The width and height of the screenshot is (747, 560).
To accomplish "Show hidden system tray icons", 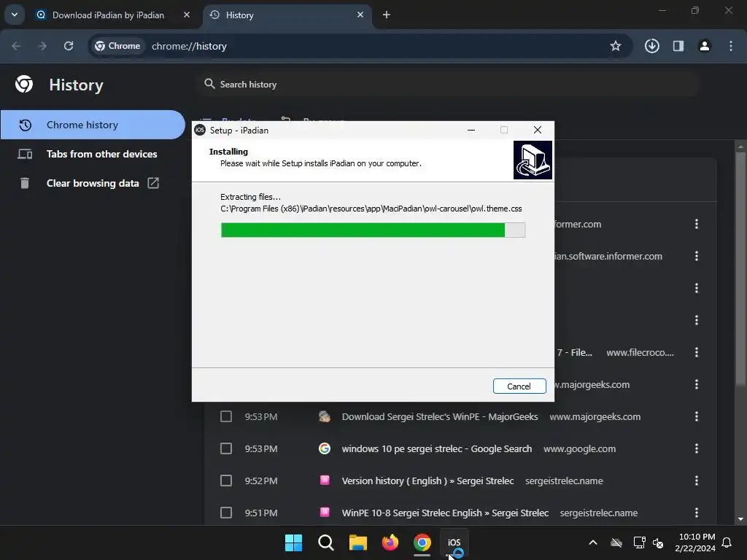I will tap(592, 542).
